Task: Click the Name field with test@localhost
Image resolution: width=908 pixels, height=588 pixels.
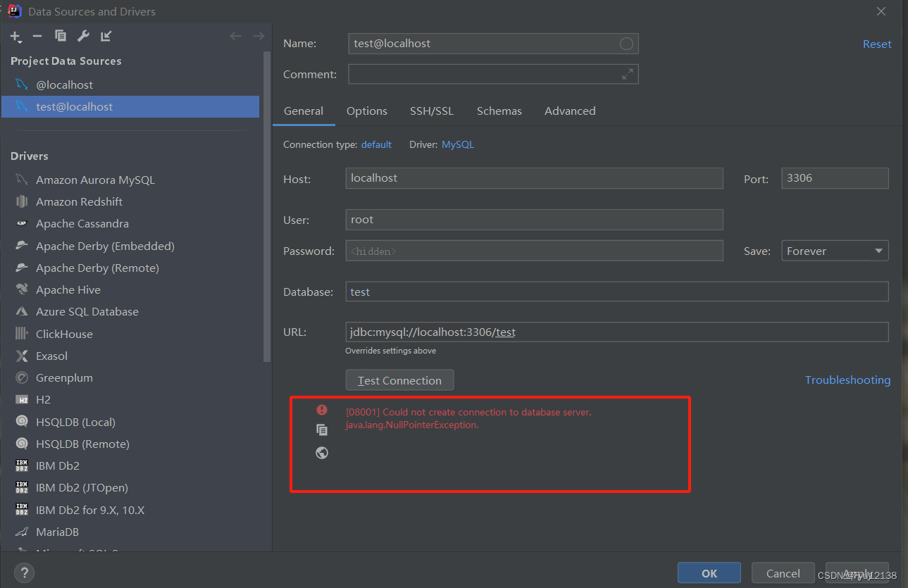Action: tap(493, 44)
